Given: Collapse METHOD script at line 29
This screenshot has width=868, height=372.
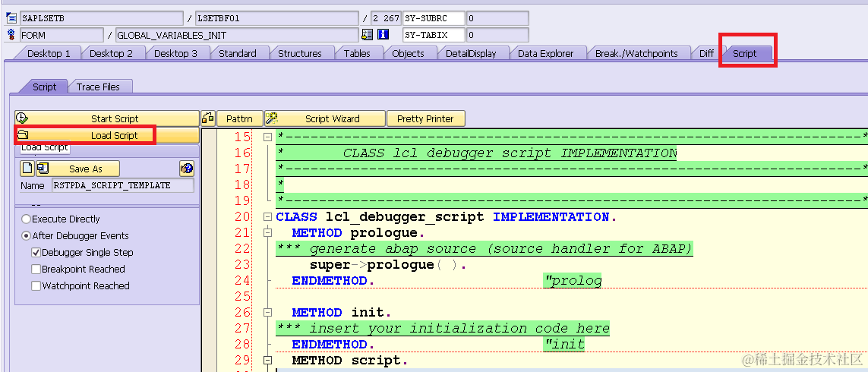Looking at the screenshot, I should [268, 361].
